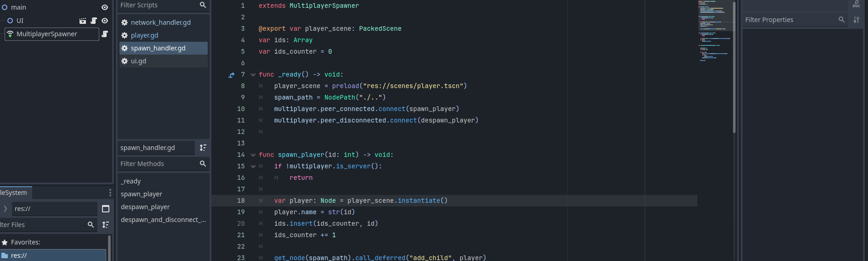Collapse the if block on line 15
Screen dimensions: 868x261
coord(253,167)
